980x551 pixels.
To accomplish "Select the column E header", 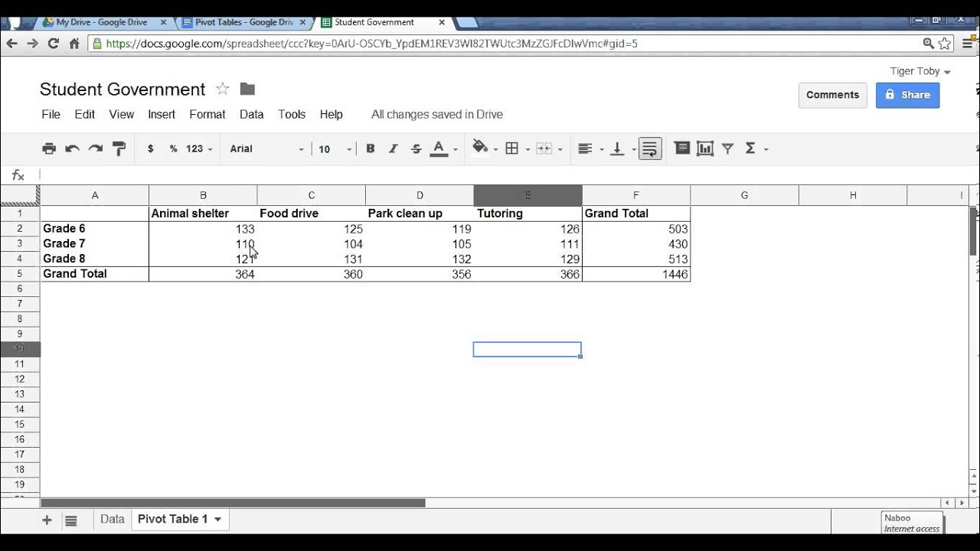I will pos(528,196).
